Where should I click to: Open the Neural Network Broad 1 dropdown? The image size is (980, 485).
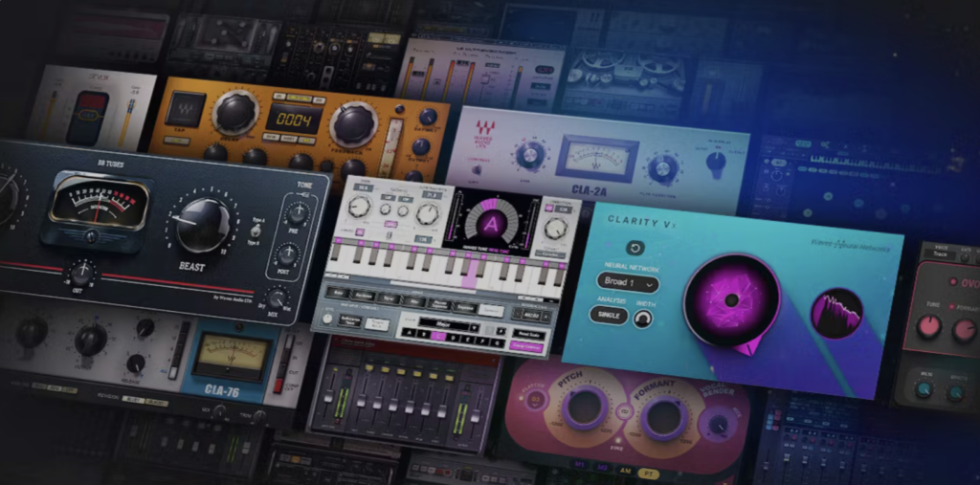click(x=628, y=282)
